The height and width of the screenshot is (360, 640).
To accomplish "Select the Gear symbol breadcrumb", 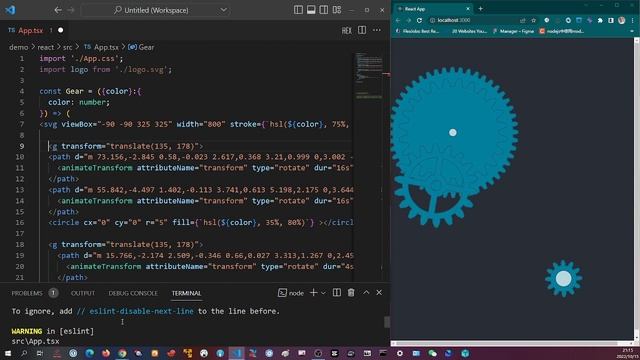I will point(141,47).
